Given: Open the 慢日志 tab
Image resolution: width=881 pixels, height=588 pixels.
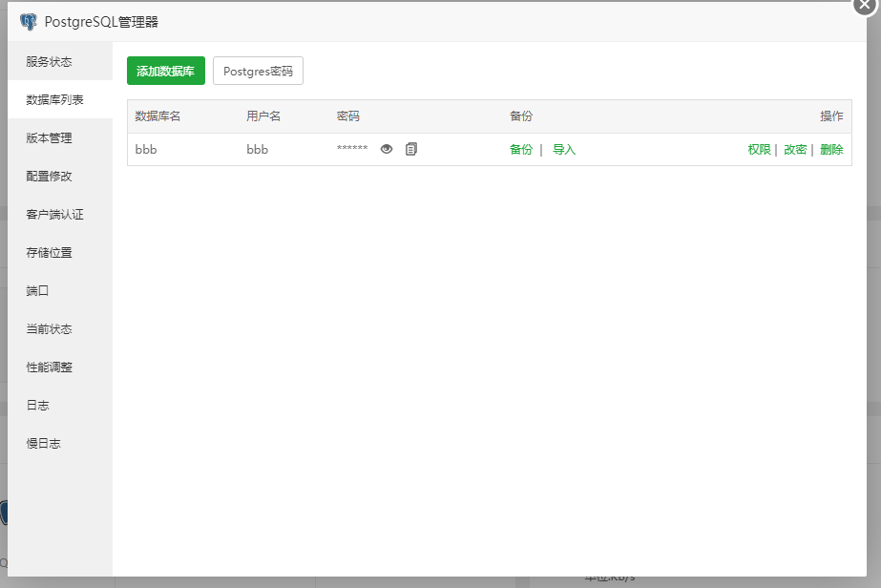Looking at the screenshot, I should (x=60, y=444).
